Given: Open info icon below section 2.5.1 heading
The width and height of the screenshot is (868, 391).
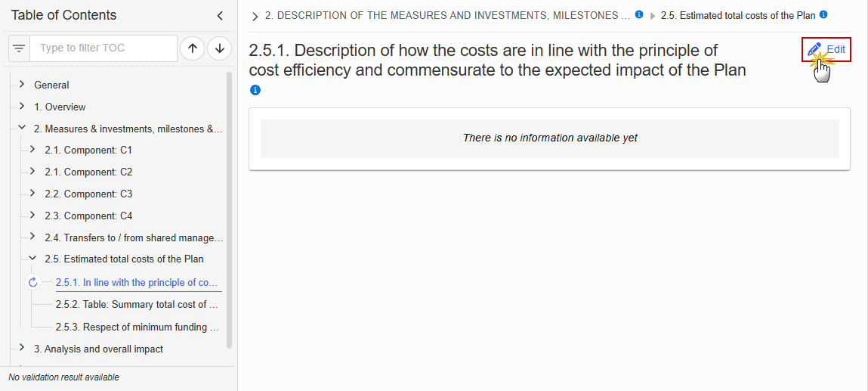Looking at the screenshot, I should click(x=255, y=90).
